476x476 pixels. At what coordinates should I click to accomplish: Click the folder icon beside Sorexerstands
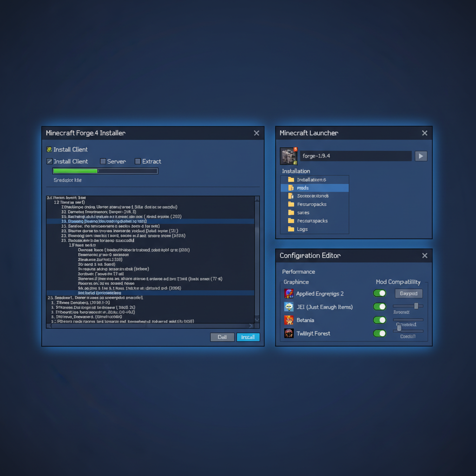click(x=291, y=196)
